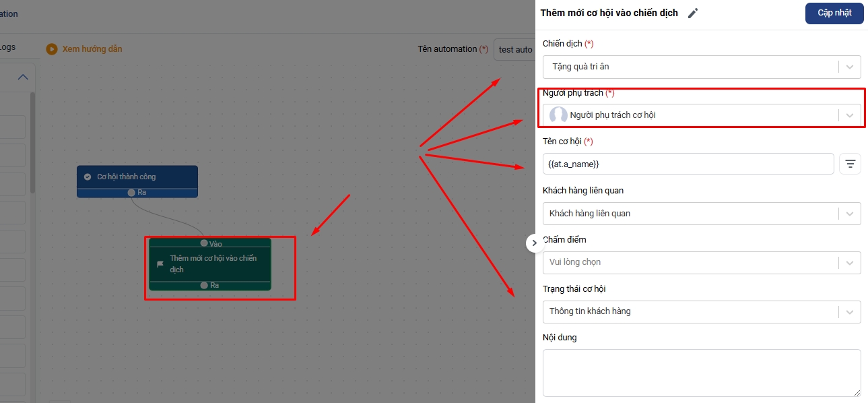The width and height of the screenshot is (868, 403).
Task: Open the Người phụ trách dropdown
Action: [x=849, y=115]
